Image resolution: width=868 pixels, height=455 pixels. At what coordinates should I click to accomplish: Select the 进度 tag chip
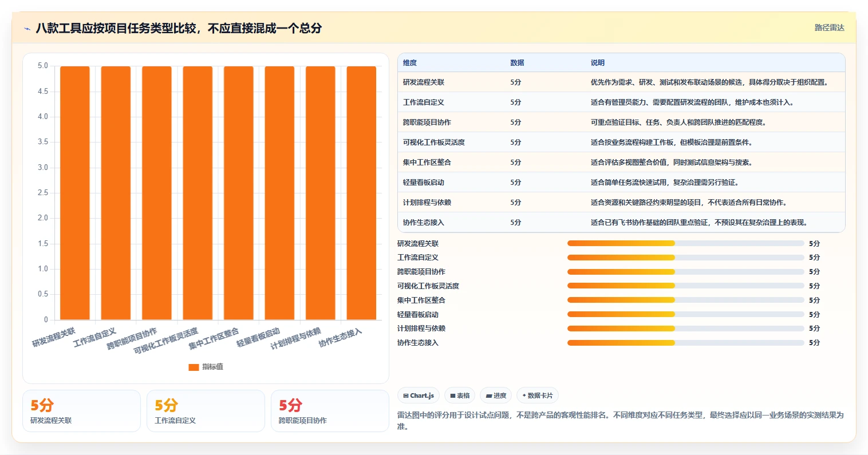(x=496, y=395)
